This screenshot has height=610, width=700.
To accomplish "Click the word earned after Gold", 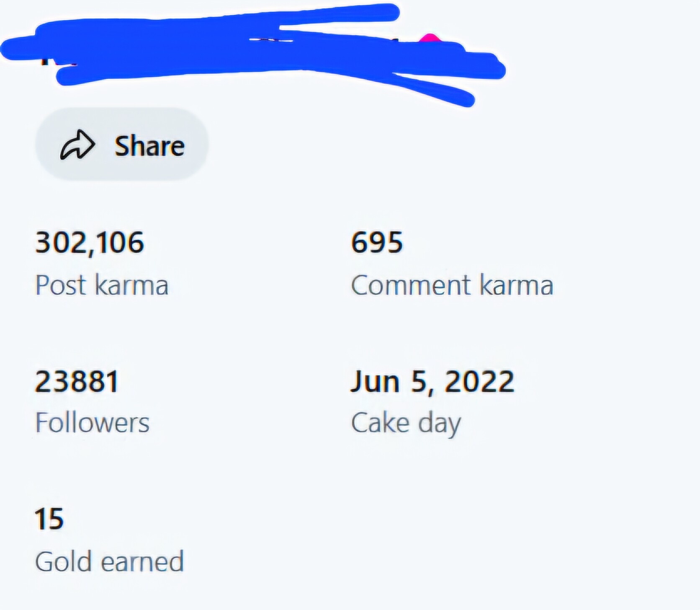I will [142, 561].
